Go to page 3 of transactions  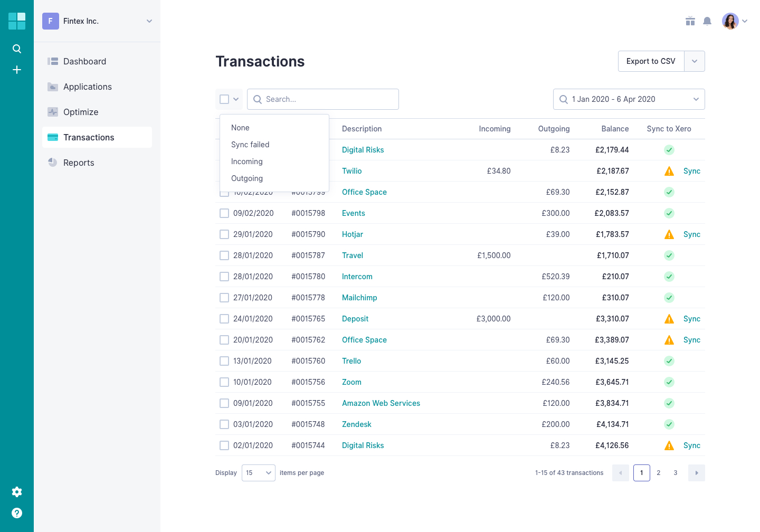pos(676,472)
